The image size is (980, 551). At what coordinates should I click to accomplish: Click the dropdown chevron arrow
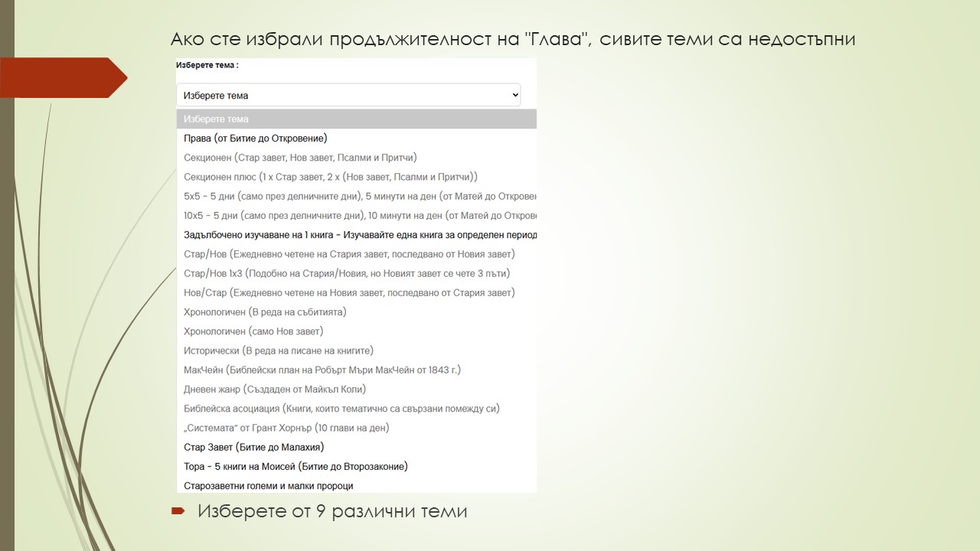tap(514, 95)
